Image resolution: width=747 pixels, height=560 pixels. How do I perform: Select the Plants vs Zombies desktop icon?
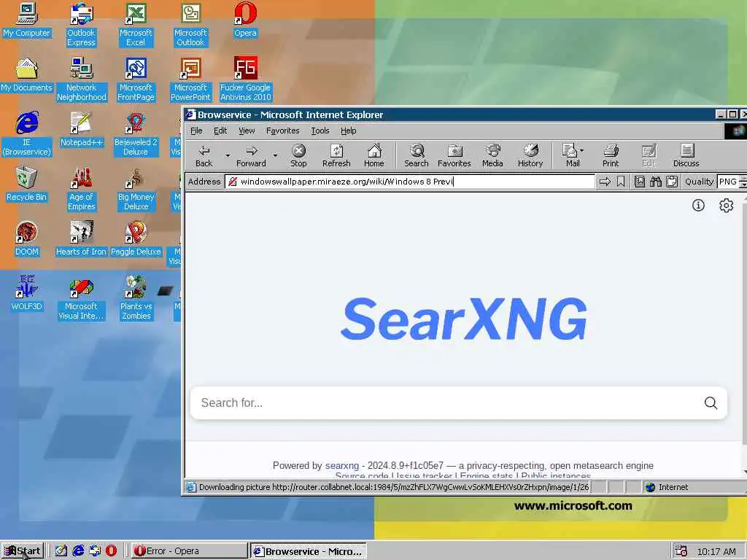click(136, 297)
